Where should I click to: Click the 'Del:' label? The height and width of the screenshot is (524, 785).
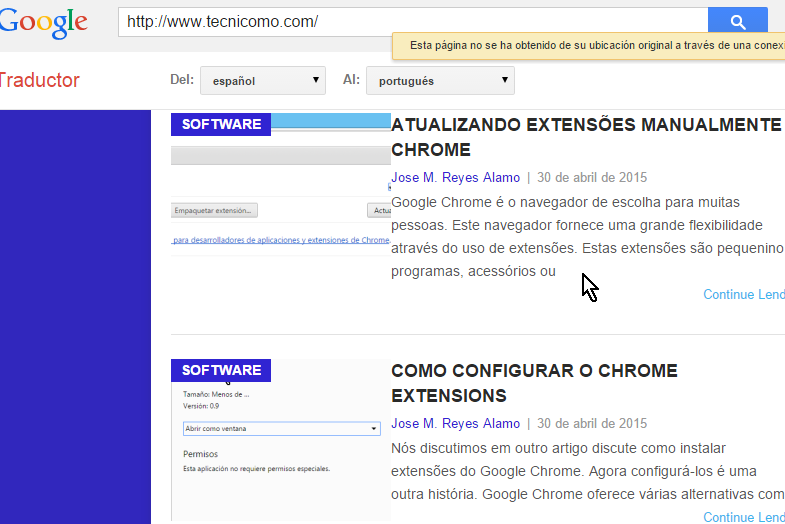(x=182, y=80)
